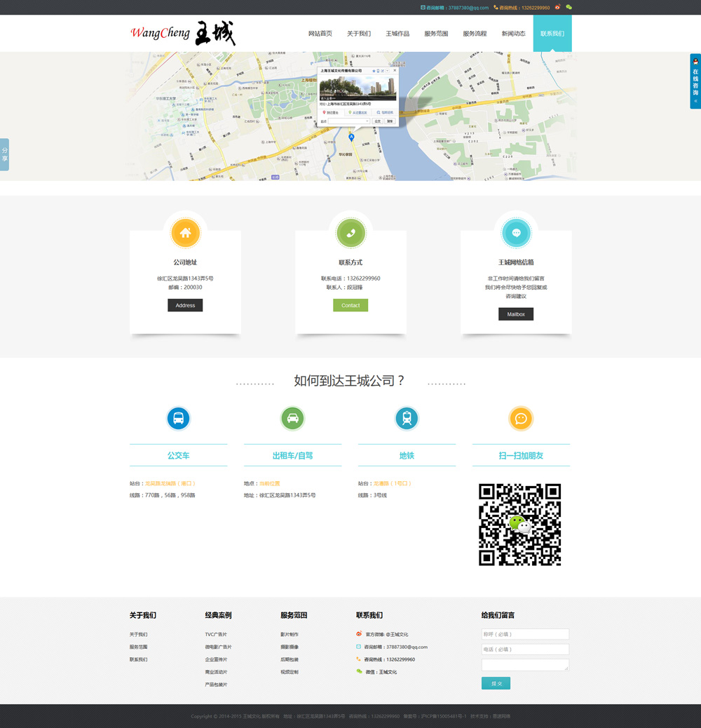
Task: Open 服务流程 navigation item
Action: (475, 34)
